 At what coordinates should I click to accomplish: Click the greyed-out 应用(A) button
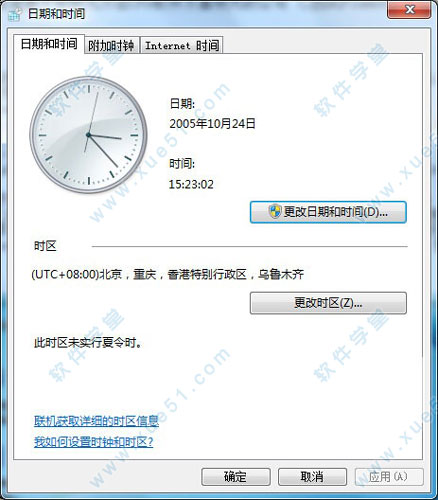click(389, 477)
